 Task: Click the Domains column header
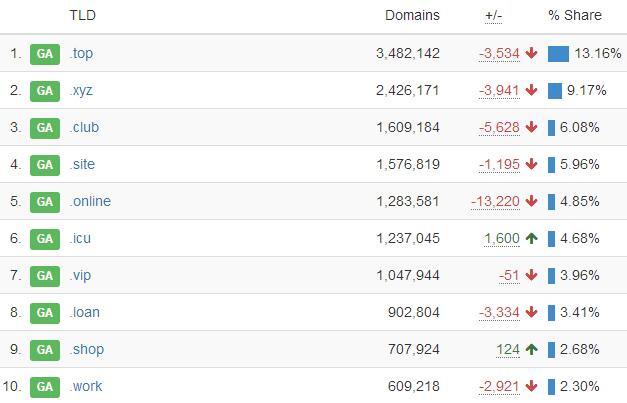click(x=412, y=15)
